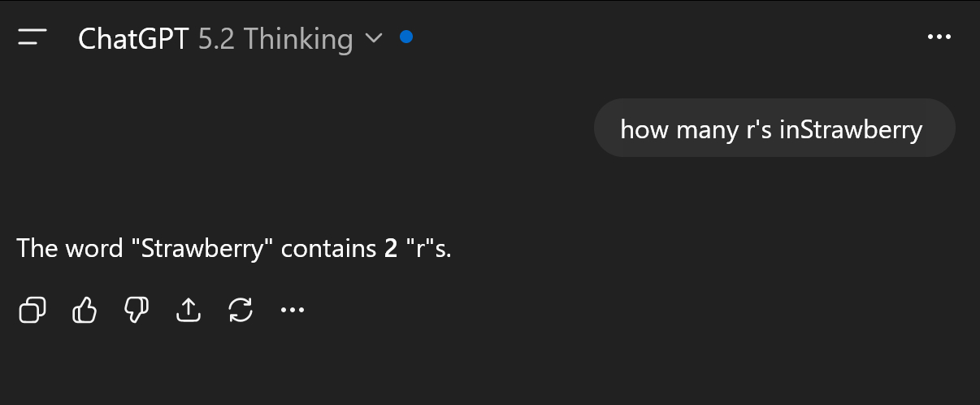The width and height of the screenshot is (980, 405).
Task: Click the word "contains" in the response
Action: coord(328,248)
